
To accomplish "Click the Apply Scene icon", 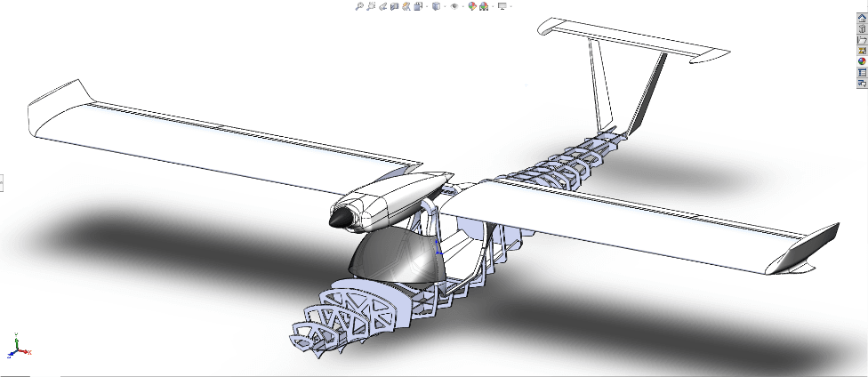I will (x=484, y=6).
